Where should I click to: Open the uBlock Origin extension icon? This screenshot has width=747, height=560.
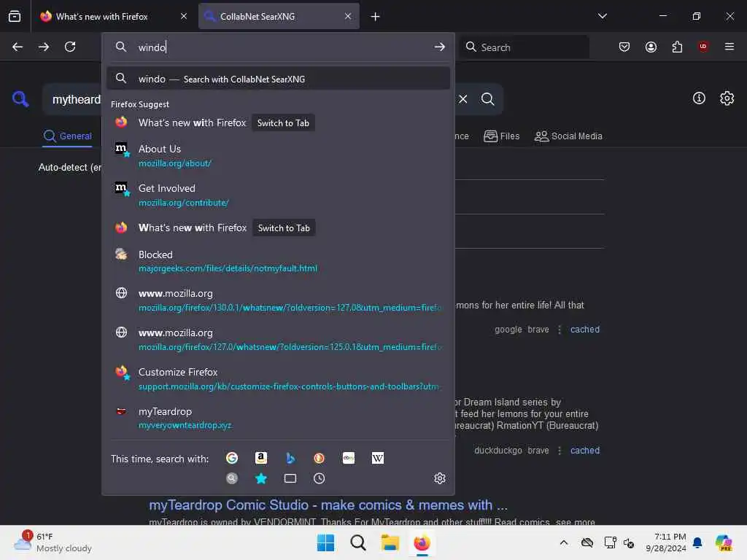coord(703,47)
